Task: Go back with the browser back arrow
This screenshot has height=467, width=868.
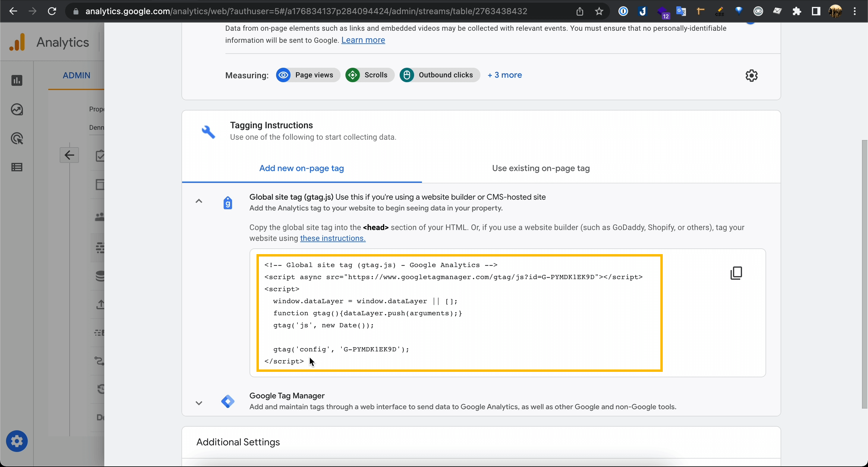Action: click(x=13, y=11)
